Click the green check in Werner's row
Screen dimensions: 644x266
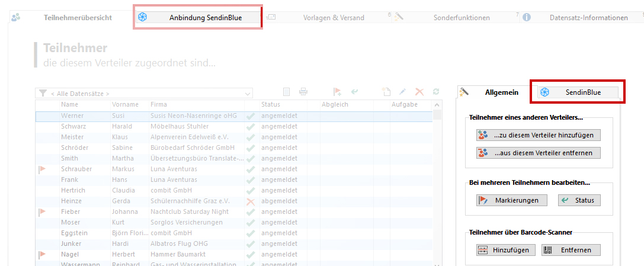pos(251,116)
